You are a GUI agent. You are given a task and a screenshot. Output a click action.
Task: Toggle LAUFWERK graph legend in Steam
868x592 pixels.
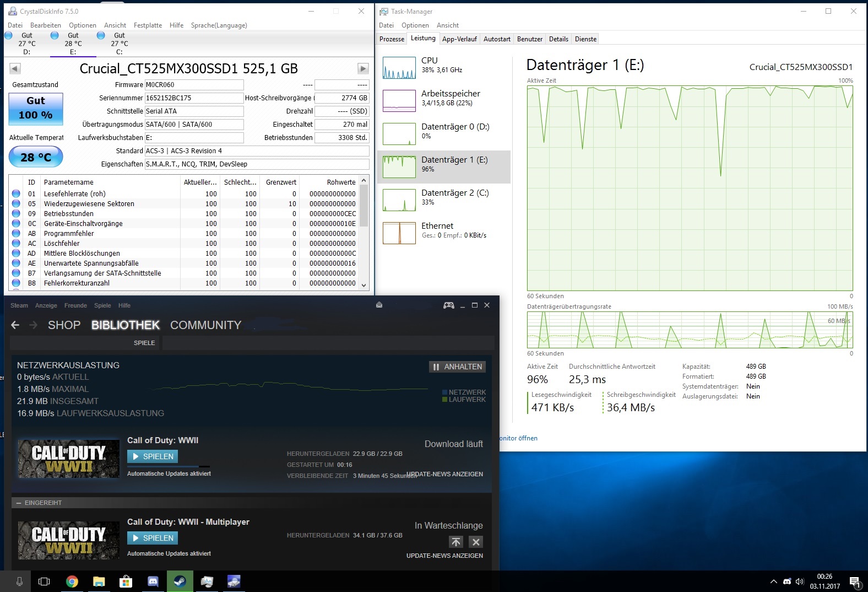(x=464, y=400)
